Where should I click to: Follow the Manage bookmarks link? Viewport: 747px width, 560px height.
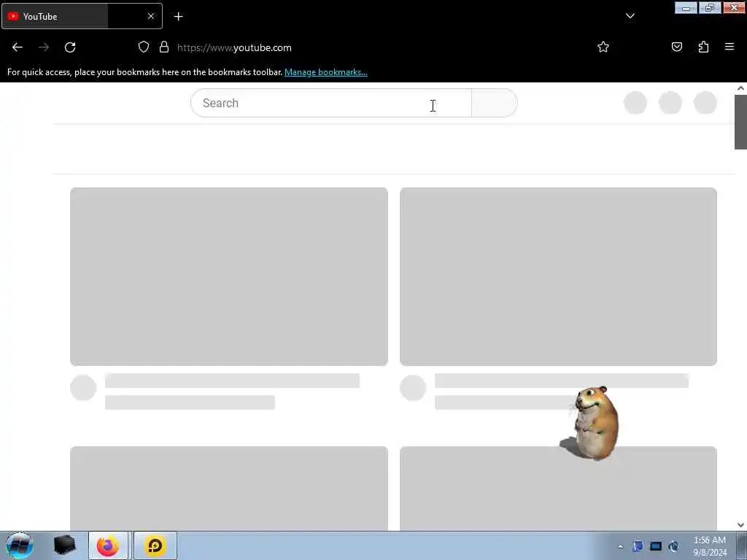pyautogui.click(x=326, y=72)
